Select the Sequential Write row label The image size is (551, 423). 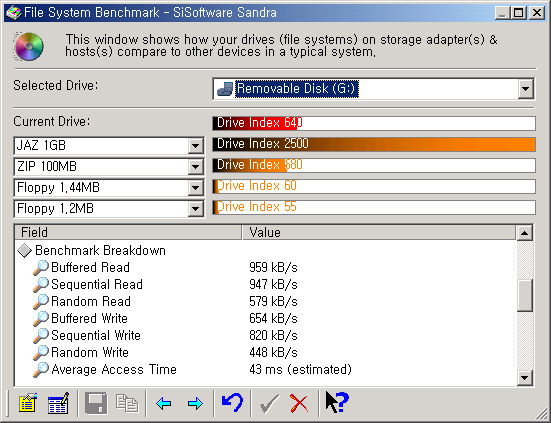[x=96, y=336]
